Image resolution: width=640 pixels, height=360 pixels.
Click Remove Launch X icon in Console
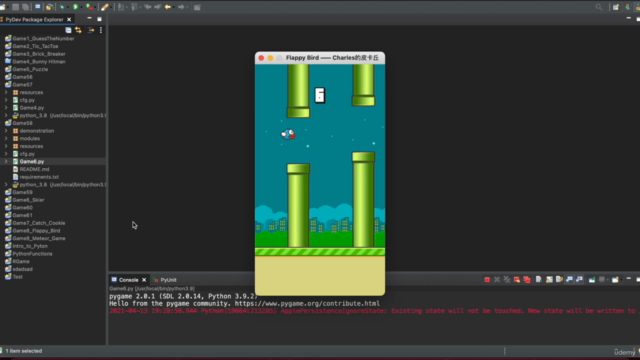coord(497,280)
